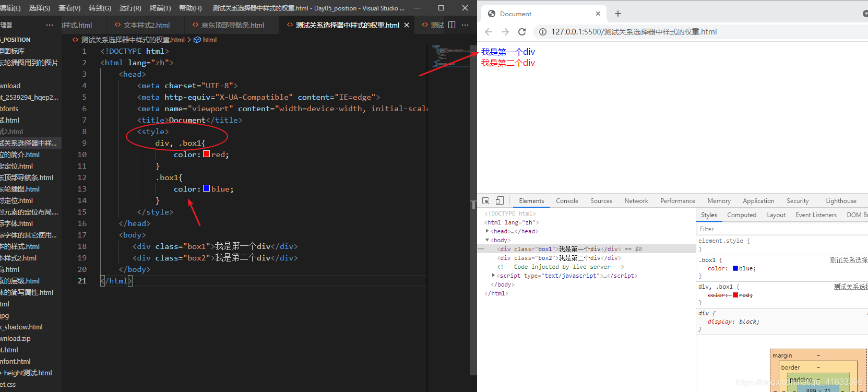Open the editor more actions ellipsis menu
This screenshot has width=868, height=392.
(x=465, y=25)
